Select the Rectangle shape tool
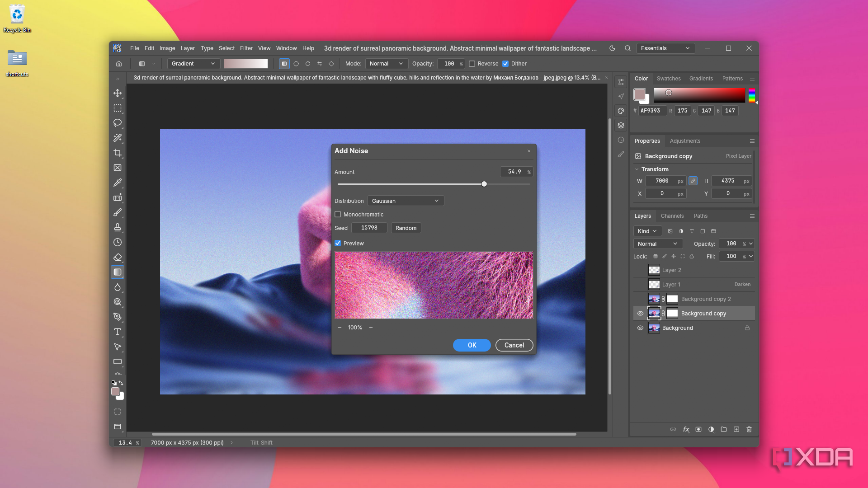This screenshot has height=488, width=868. (x=118, y=361)
